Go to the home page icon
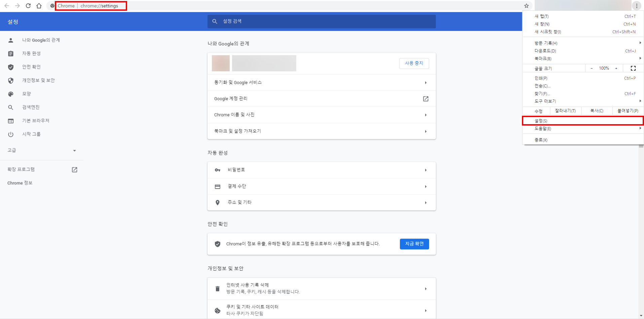This screenshot has width=644, height=319. coord(39,6)
